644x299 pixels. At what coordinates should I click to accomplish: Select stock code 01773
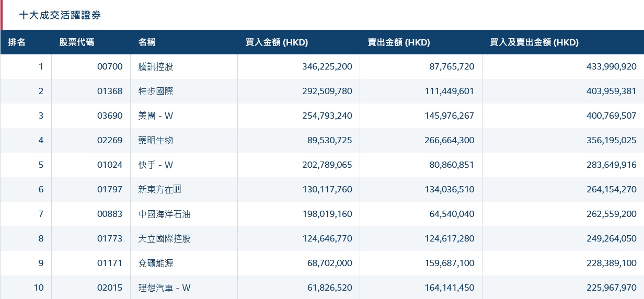(x=110, y=238)
